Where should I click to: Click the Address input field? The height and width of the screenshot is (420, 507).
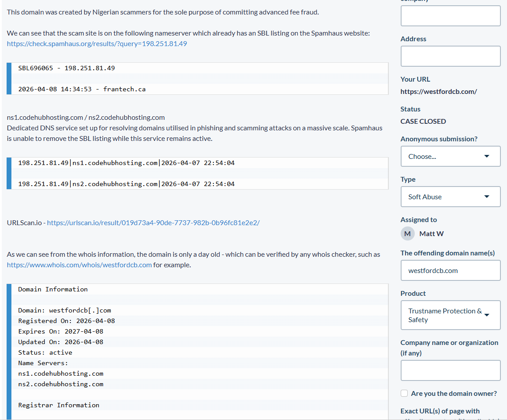tap(450, 56)
